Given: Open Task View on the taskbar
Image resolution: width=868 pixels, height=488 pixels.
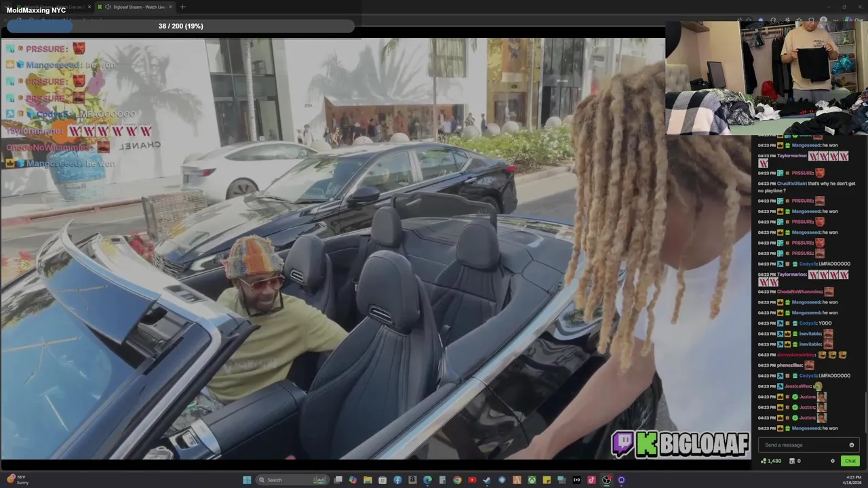Looking at the screenshot, I should 338,480.
